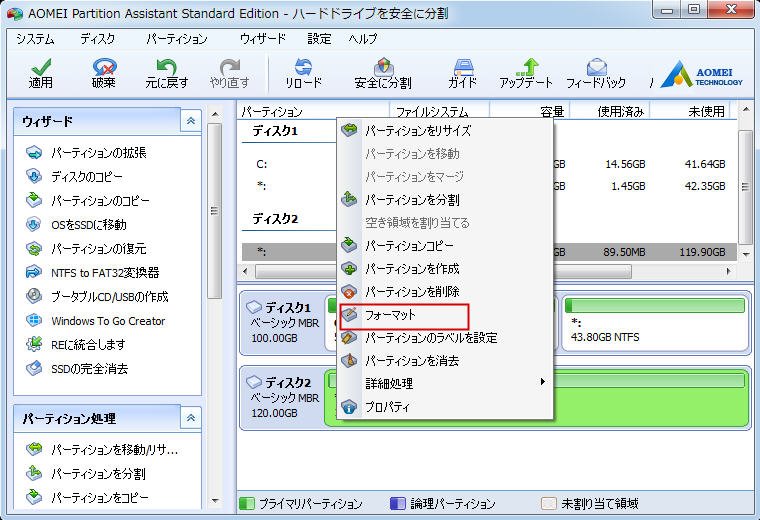Discard changes with 破棄 icon
This screenshot has height=520, width=760.
click(104, 74)
